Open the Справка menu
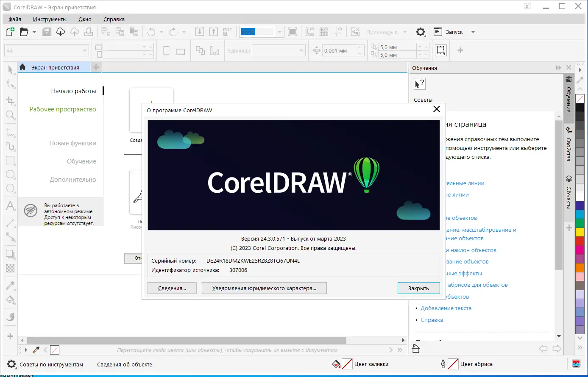Viewport: 588px width, 377px height. point(114,19)
